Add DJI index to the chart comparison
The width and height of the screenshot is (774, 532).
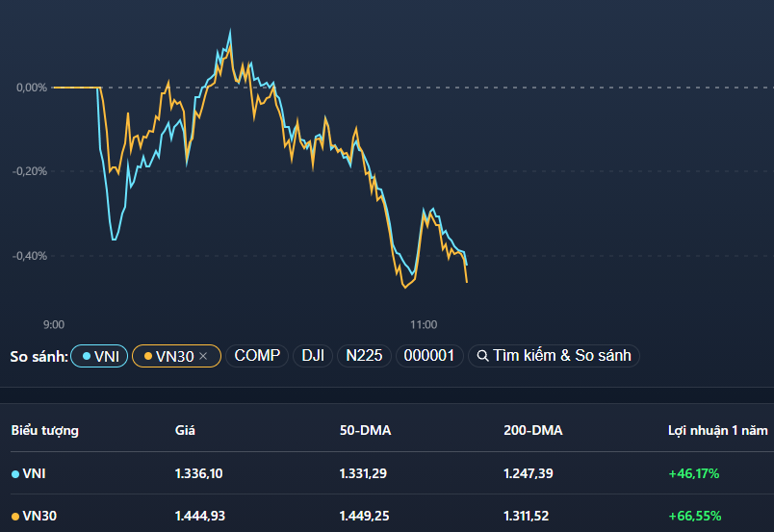pyautogui.click(x=313, y=356)
